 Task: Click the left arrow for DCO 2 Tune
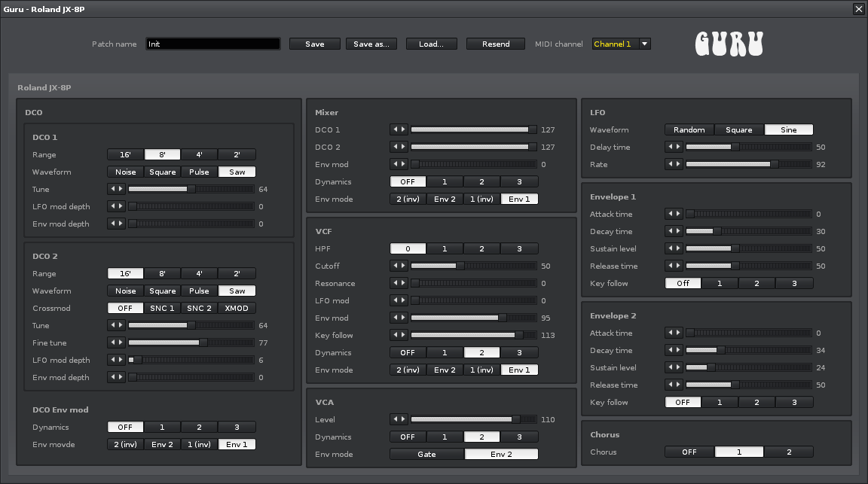[x=112, y=325]
